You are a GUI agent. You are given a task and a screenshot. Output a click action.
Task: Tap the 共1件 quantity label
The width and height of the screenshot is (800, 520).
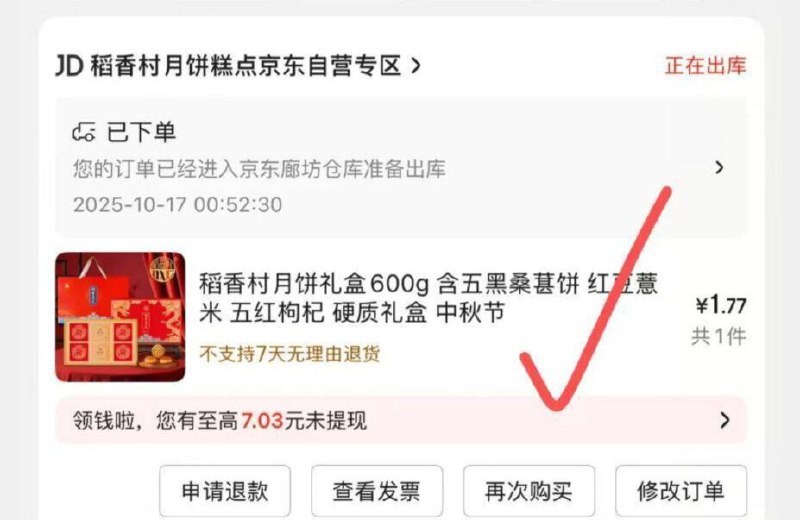pos(719,336)
